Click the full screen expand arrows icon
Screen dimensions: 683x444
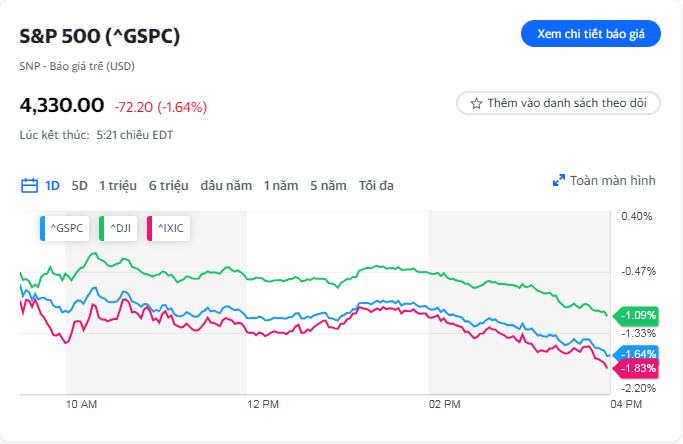(558, 180)
